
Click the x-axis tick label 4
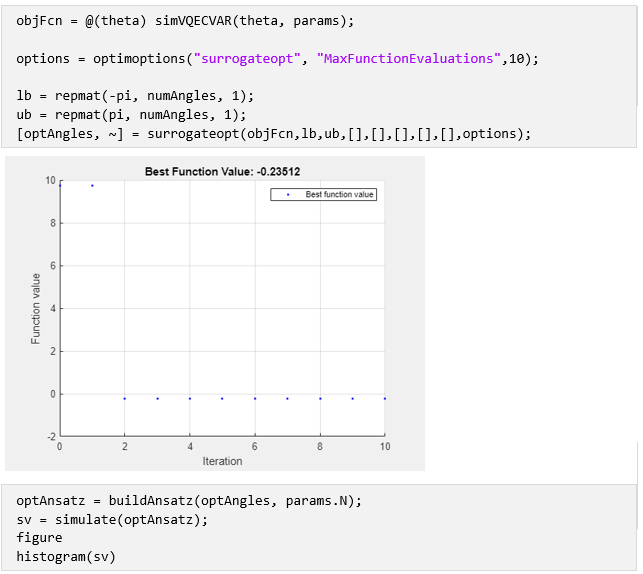pyautogui.click(x=190, y=445)
